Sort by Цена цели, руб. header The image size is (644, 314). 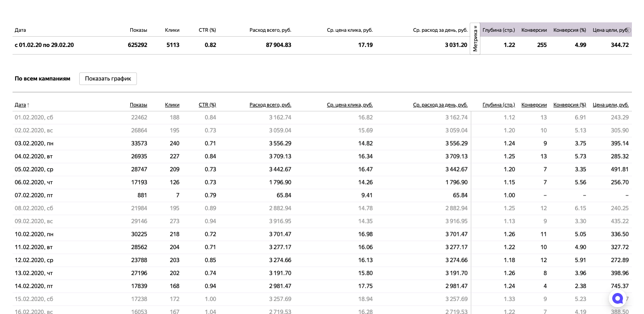pos(610,105)
